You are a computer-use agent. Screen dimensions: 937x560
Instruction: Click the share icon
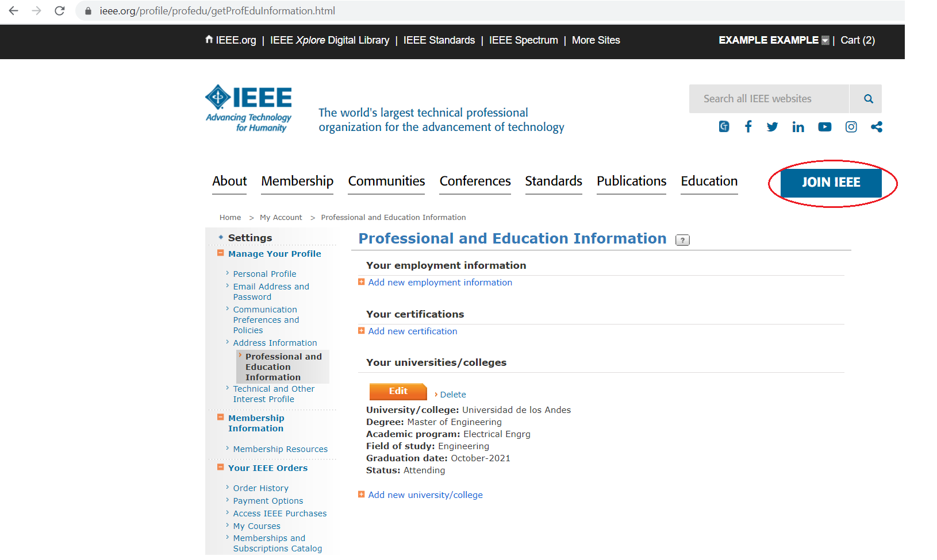point(877,127)
